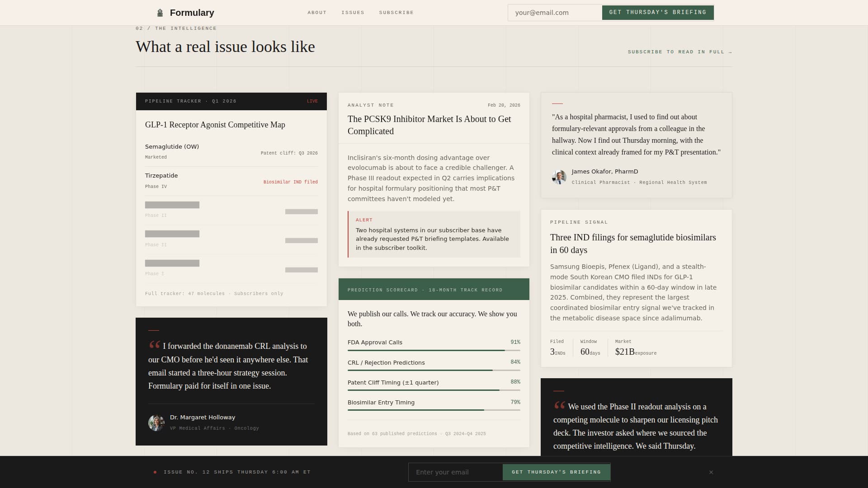Viewport: 868px width, 488px height.
Task: Click the Feb 20, 2026 date
Action: (x=504, y=105)
